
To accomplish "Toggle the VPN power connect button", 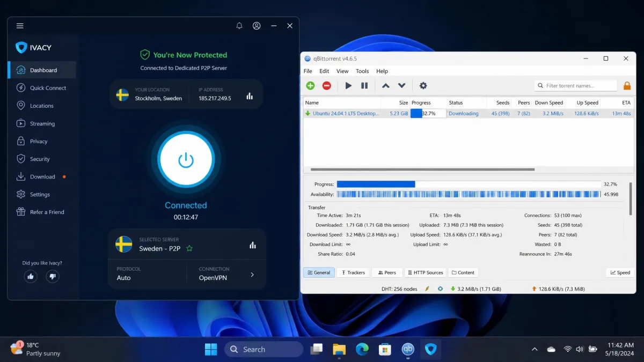I will tap(186, 160).
